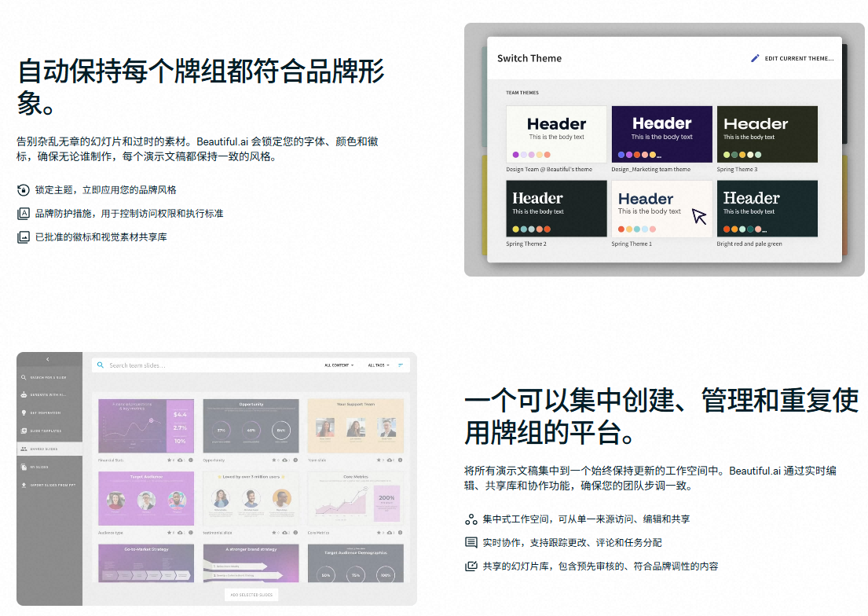Viewport: 868px width, 616px height.
Task: Click the Import Slides from PPT upload icon
Action: [x=24, y=485]
